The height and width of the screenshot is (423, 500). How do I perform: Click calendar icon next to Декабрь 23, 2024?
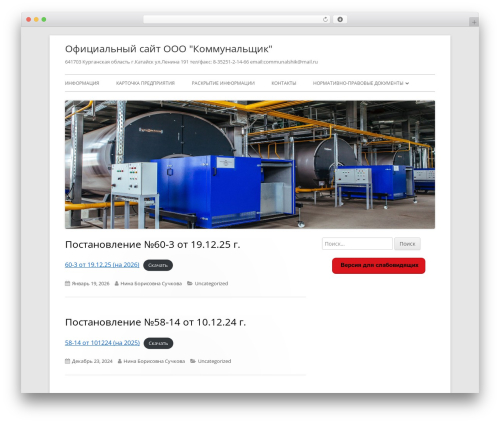(67, 361)
